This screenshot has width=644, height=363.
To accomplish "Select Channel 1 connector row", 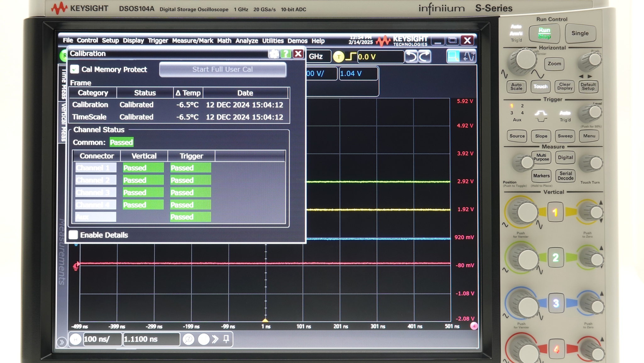I will (96, 168).
